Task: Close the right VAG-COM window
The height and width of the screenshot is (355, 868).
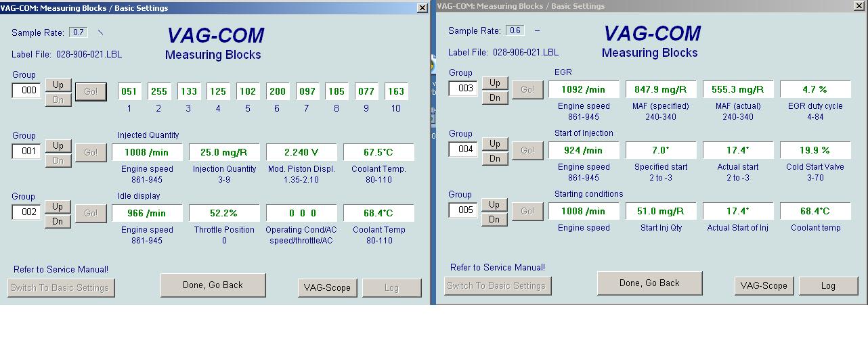Action: [x=860, y=5]
